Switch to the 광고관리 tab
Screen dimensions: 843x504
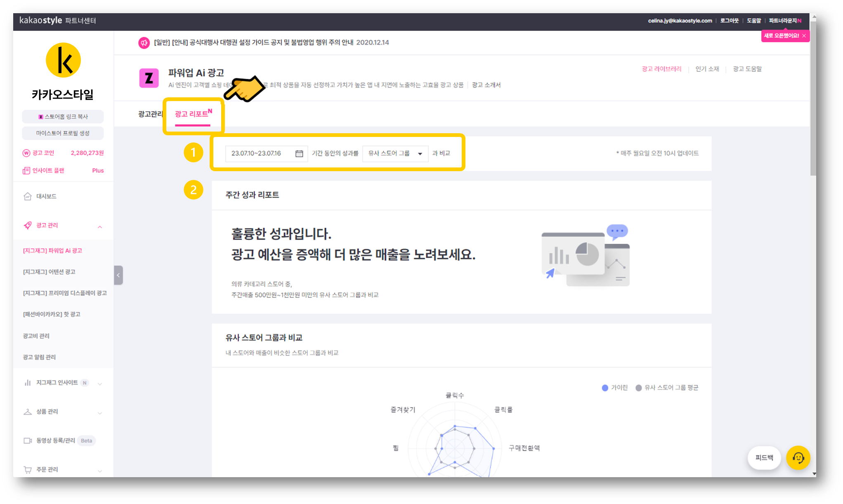pyautogui.click(x=150, y=114)
